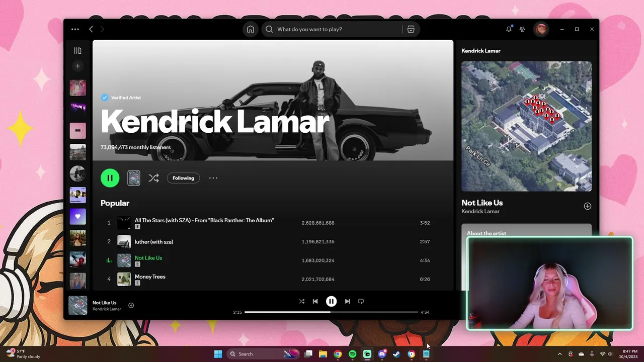Screen dimensions: 644x362
Task: Skip to previous track
Action: (x=315, y=301)
